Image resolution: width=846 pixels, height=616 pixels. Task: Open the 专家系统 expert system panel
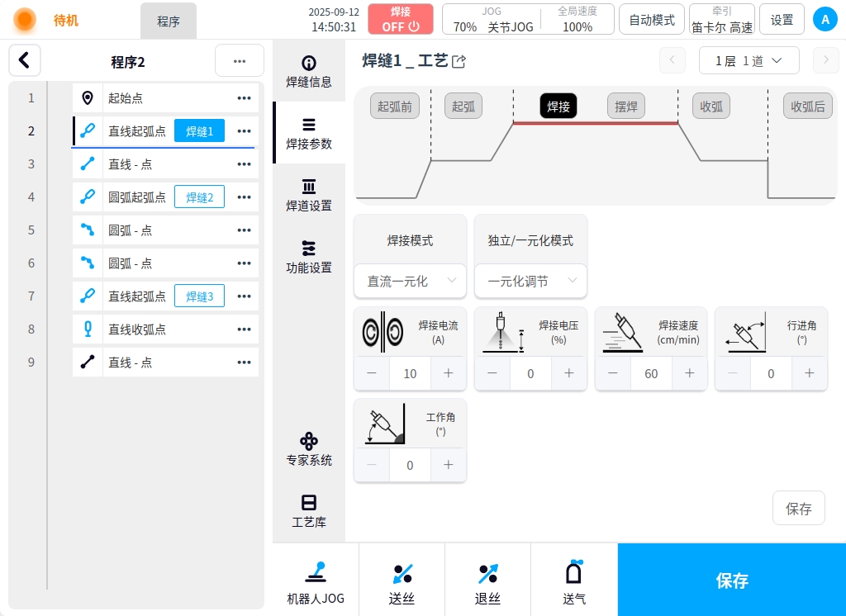(309, 448)
